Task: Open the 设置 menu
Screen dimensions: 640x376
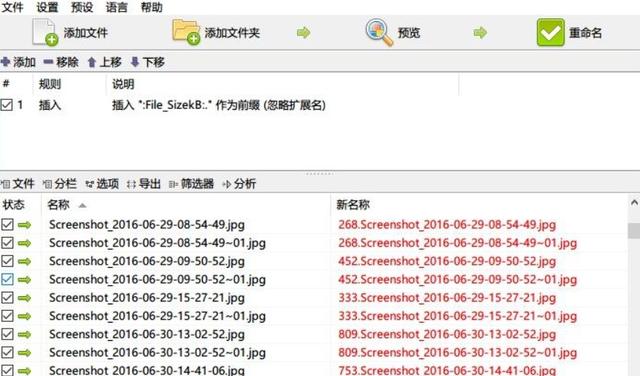Action: coord(47,7)
